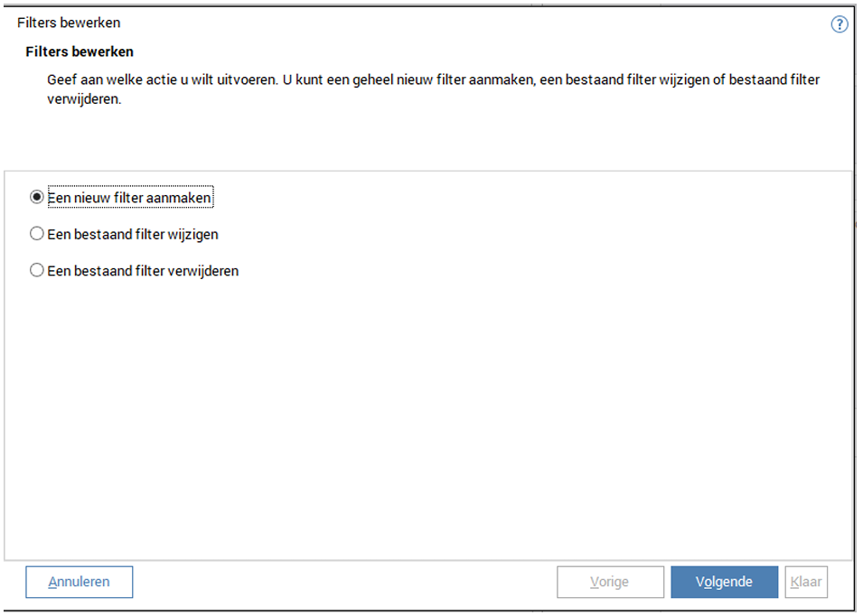Viewport: 863px width, 616px height.
Task: Pick 'Een bestaand filter verwijderen' radio circle
Action: (x=37, y=270)
